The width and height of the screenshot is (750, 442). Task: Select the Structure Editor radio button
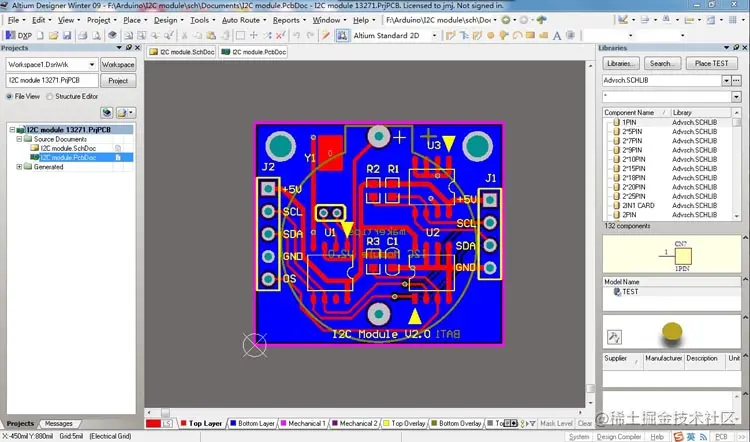[50, 96]
